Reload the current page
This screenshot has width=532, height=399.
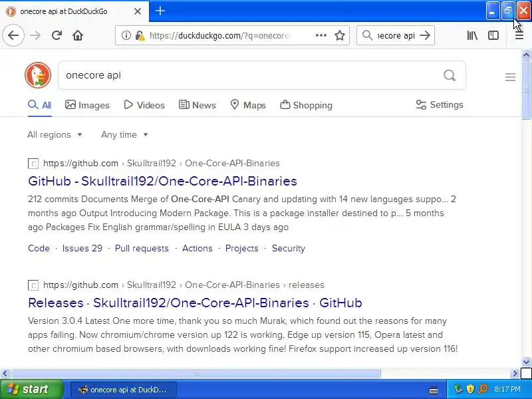coord(57,35)
